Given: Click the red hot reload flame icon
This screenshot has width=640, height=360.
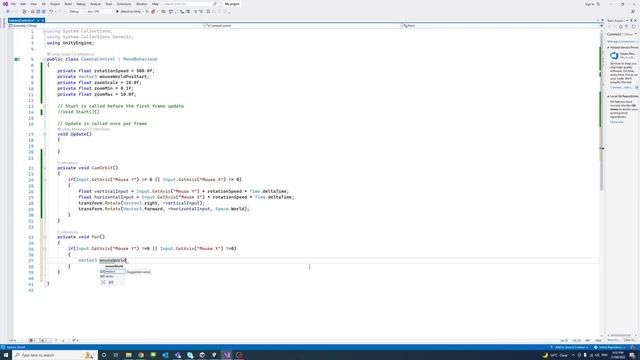Looking at the screenshot, I should coord(153,11).
